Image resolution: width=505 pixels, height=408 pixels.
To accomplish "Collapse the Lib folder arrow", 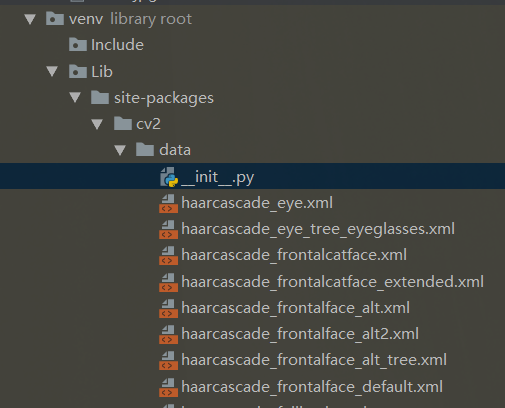I will click(x=52, y=72).
